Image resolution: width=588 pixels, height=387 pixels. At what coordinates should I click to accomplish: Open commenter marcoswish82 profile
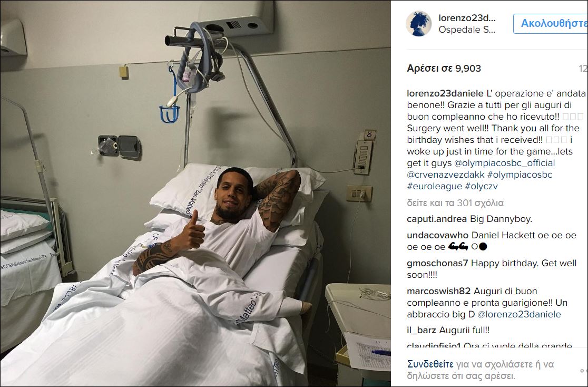439,291
